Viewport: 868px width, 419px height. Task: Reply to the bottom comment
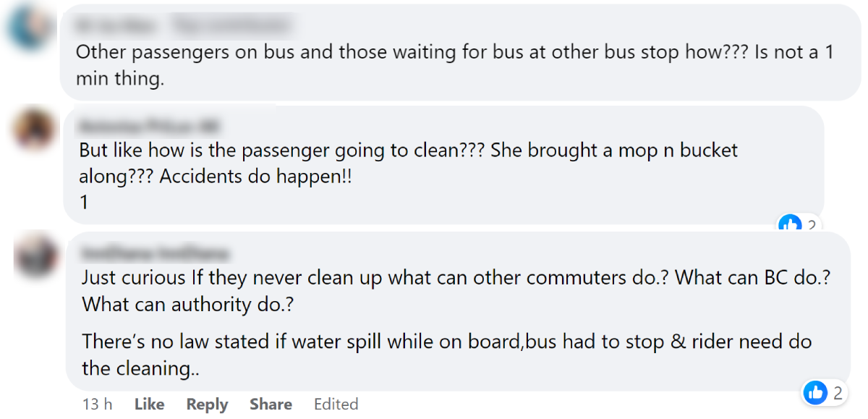(x=207, y=404)
